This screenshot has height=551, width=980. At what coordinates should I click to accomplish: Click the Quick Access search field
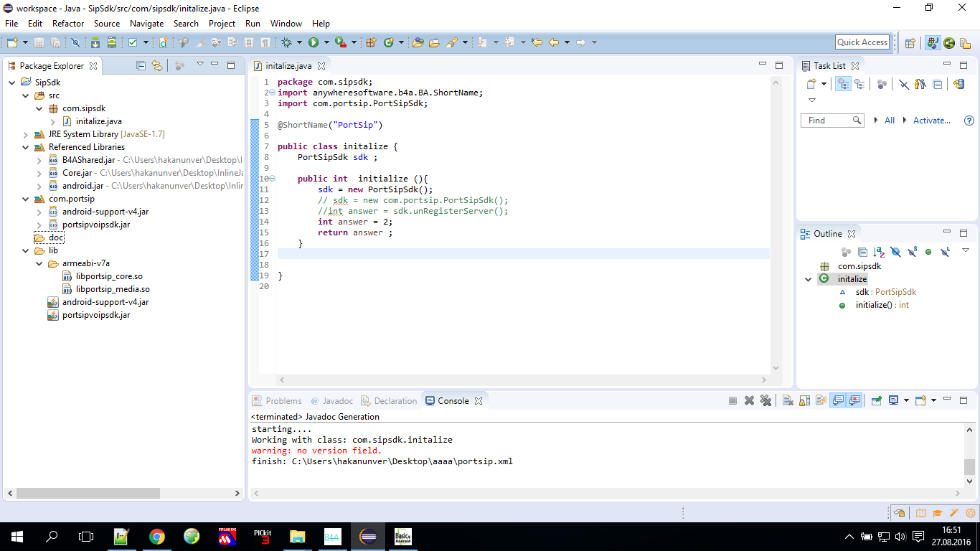click(x=862, y=42)
